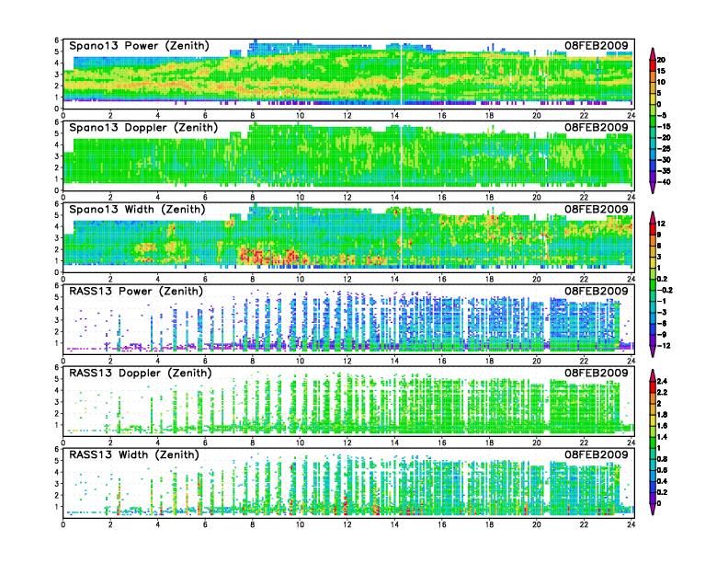Click 08FEB2009 date in Spano13 Doppler panel
The height and width of the screenshot is (563, 728).
click(597, 127)
